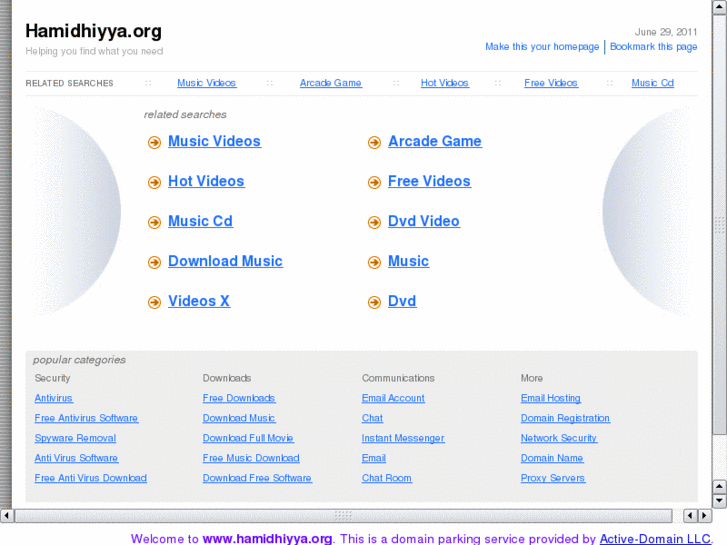Open Free Anti Virus Download link

(90, 478)
